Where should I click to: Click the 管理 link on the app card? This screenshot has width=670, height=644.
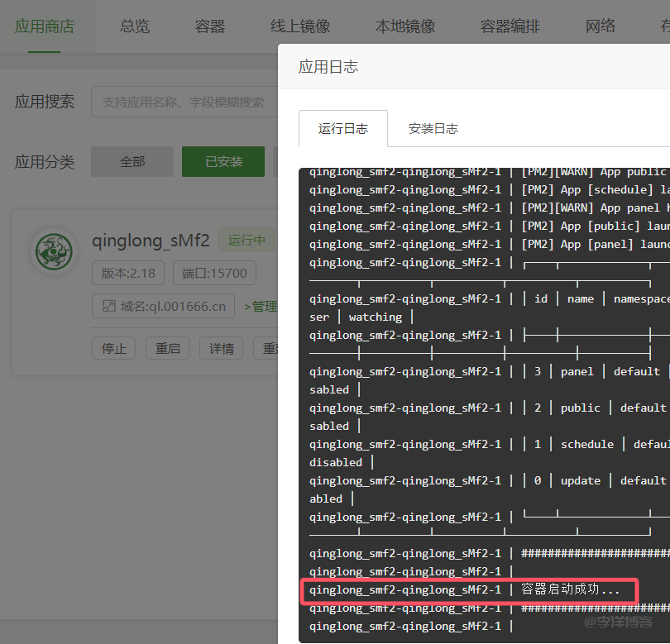tap(265, 306)
